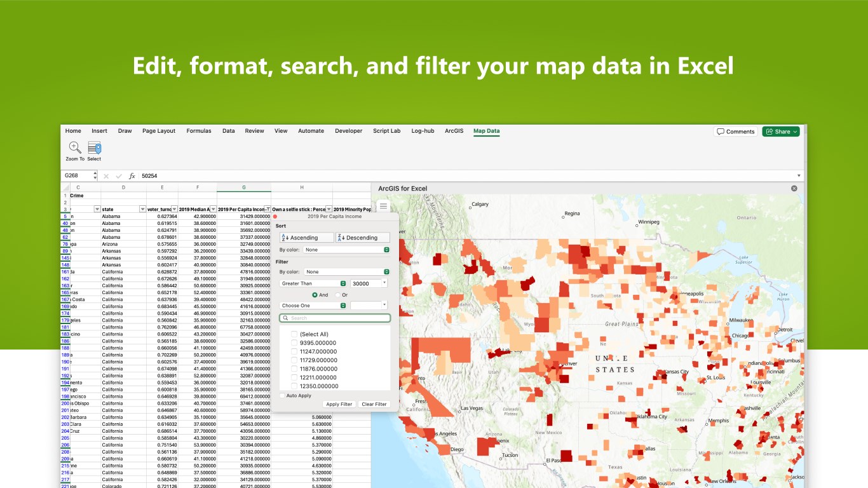This screenshot has width=868, height=488.
Task: Open the Choose One condition dropdown
Action: click(313, 306)
